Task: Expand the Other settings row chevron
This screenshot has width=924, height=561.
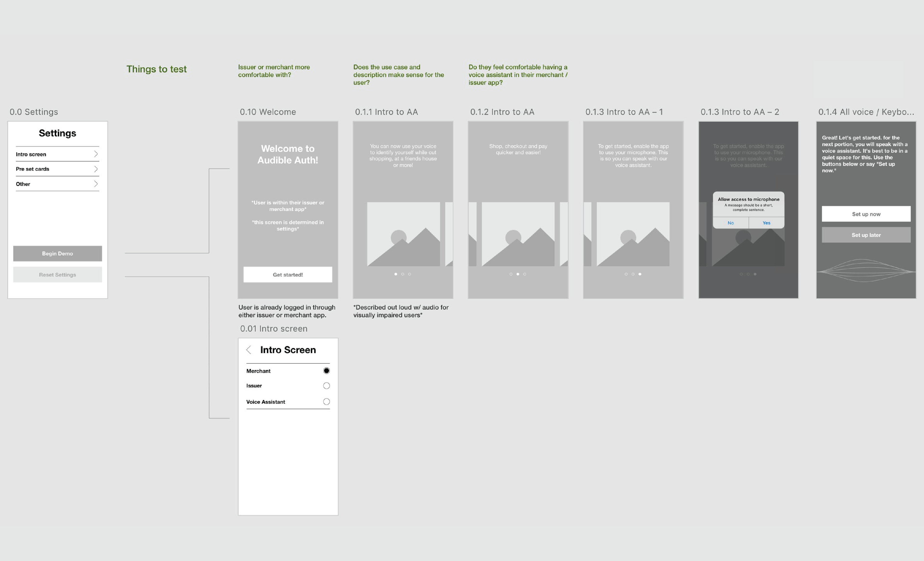Action: [x=96, y=184]
